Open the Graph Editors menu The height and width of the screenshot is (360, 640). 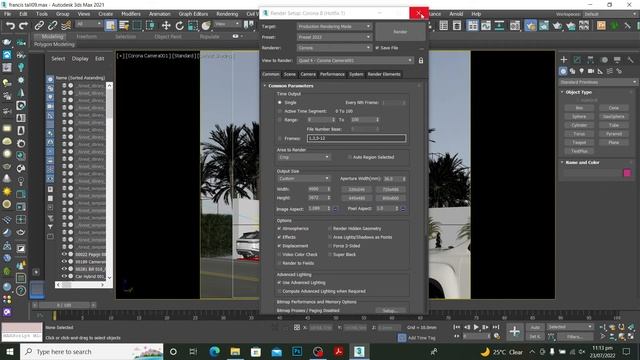pos(193,14)
